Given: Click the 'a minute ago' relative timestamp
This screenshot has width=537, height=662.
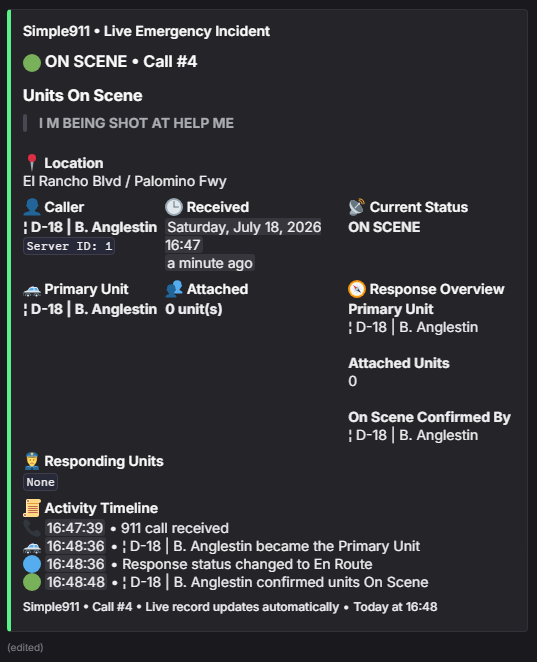Looking at the screenshot, I should coord(210,263).
